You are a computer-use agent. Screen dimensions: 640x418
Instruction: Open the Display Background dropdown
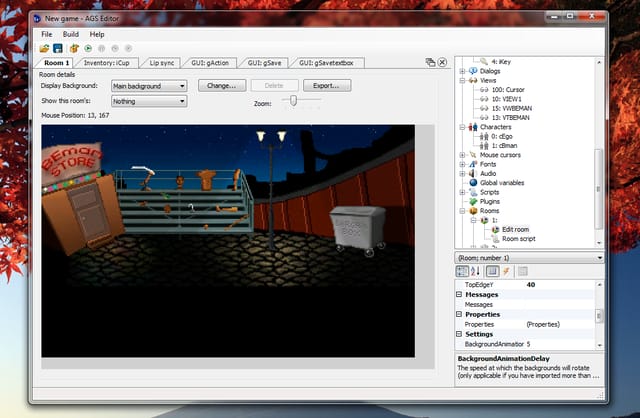coord(149,86)
